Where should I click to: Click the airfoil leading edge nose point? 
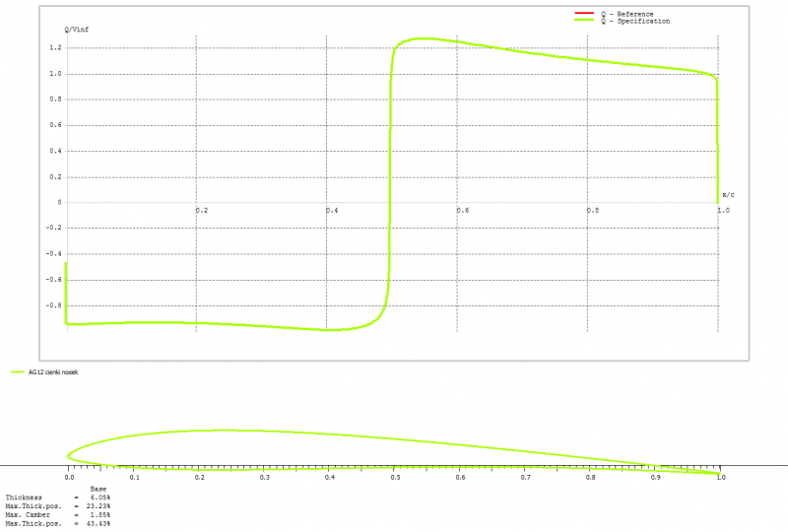click(68, 455)
